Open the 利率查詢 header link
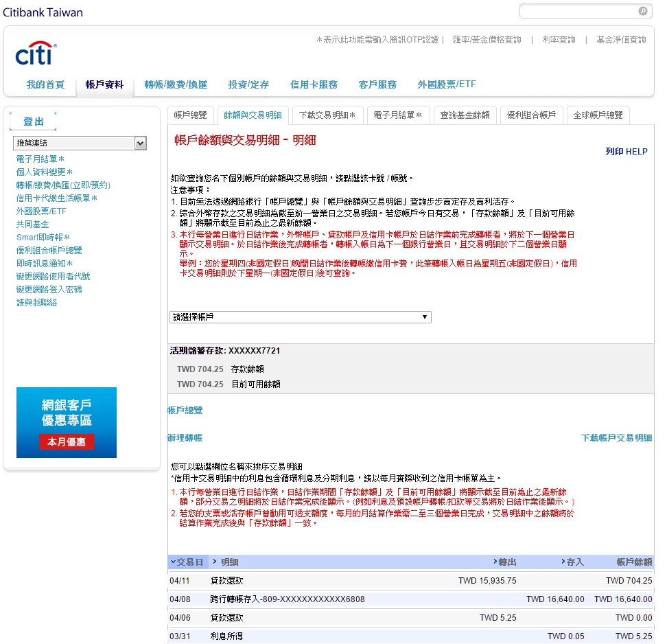 pos(559,40)
